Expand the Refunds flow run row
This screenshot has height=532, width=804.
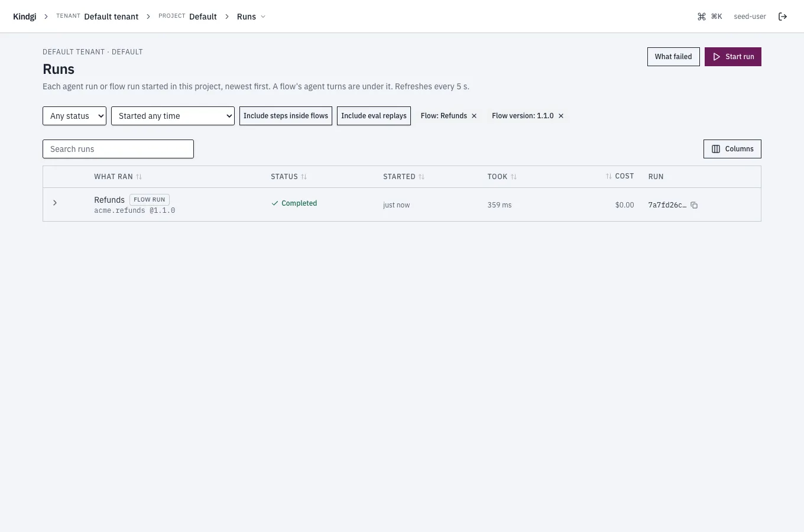click(x=55, y=203)
